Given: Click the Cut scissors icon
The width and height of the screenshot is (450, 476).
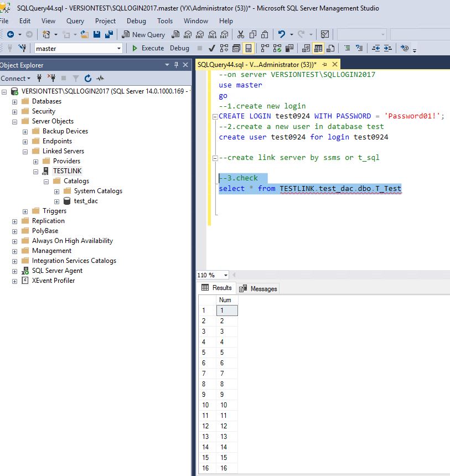Looking at the screenshot, I should 240,34.
